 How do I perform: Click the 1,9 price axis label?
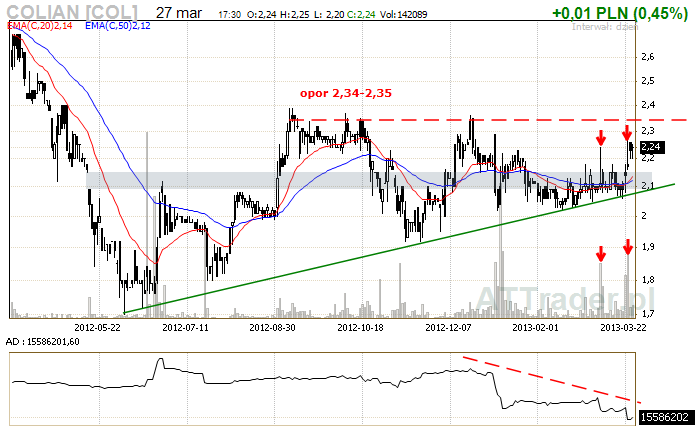coord(648,247)
